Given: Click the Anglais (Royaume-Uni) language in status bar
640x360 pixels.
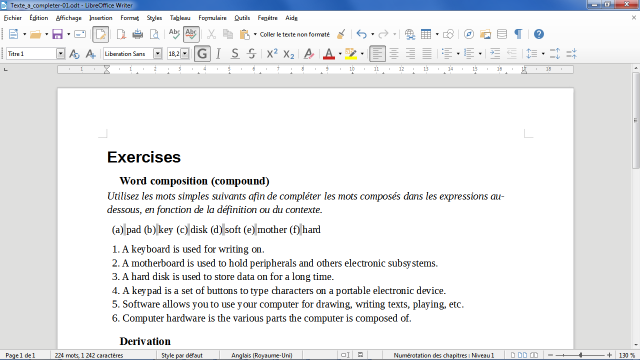Looking at the screenshot, I should point(262,356).
